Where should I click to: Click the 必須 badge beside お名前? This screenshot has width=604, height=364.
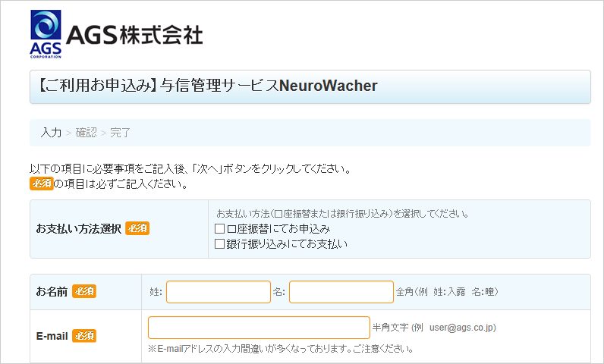pos(84,292)
